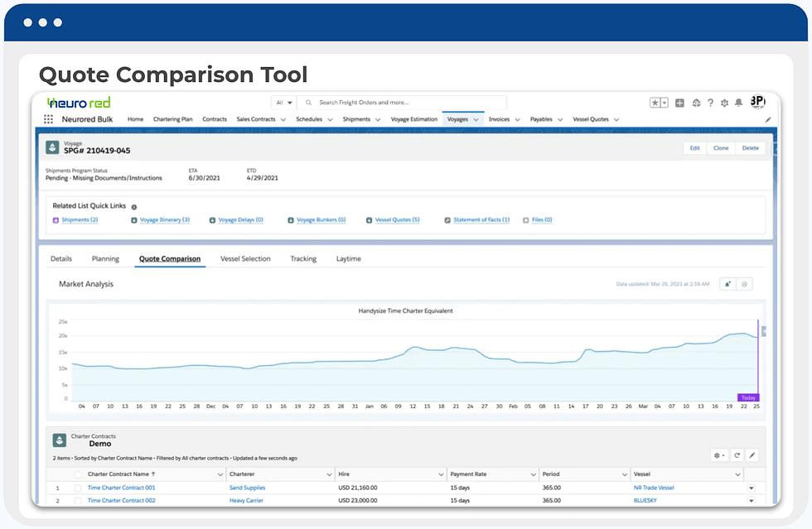View notifications via the bell icon
This screenshot has width=812, height=529.
click(740, 103)
